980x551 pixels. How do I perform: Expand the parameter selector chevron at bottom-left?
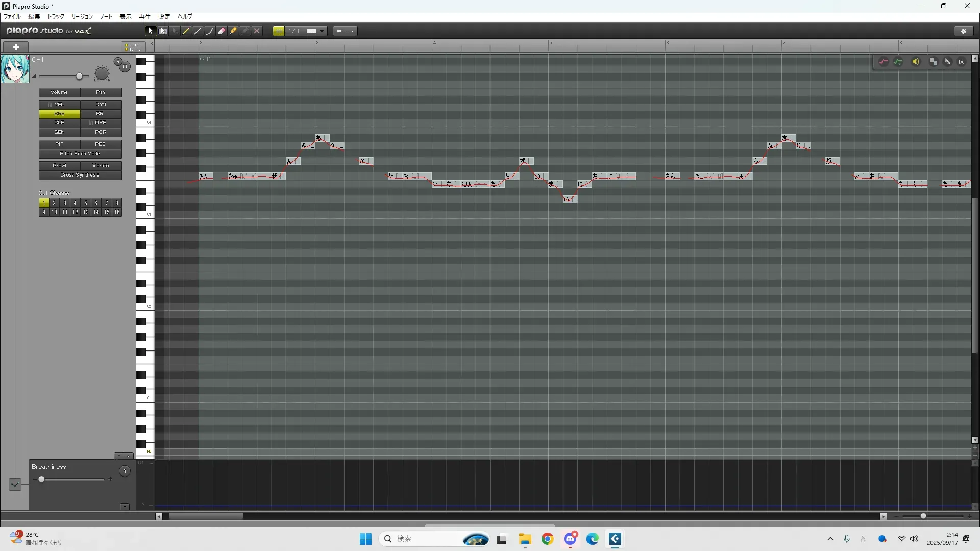tap(15, 484)
